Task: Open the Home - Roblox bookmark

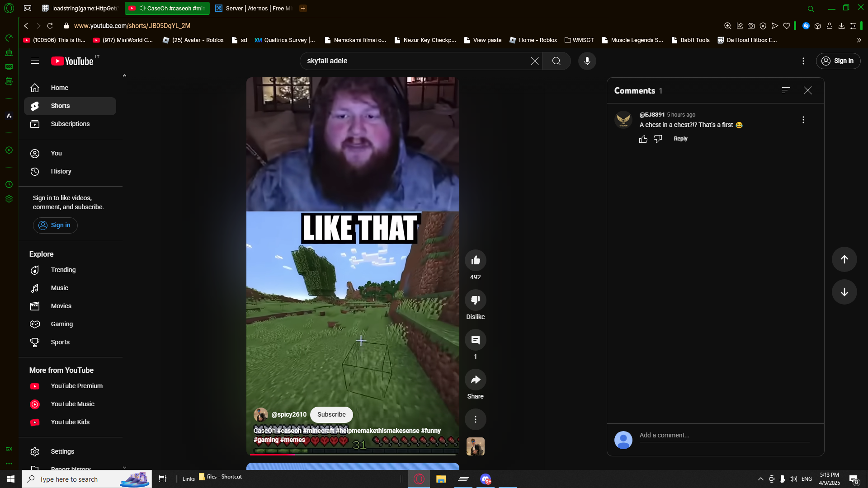Action: (533, 40)
